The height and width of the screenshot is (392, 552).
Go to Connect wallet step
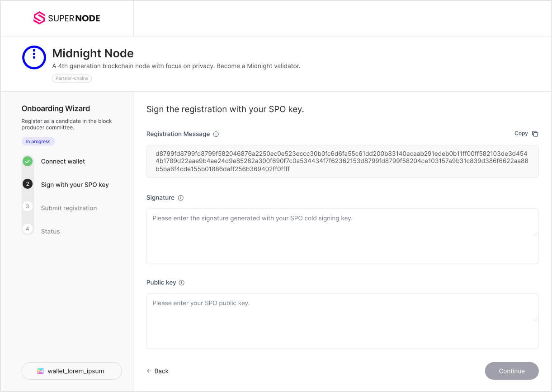point(63,161)
